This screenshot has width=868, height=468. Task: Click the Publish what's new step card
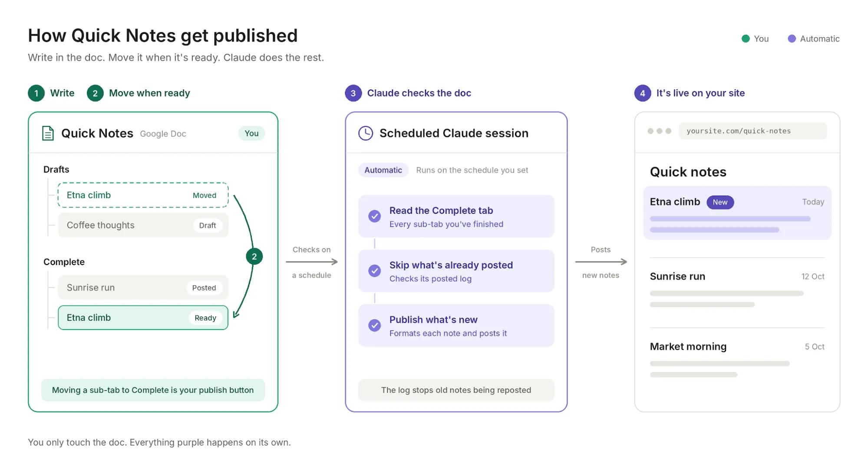pos(456,325)
